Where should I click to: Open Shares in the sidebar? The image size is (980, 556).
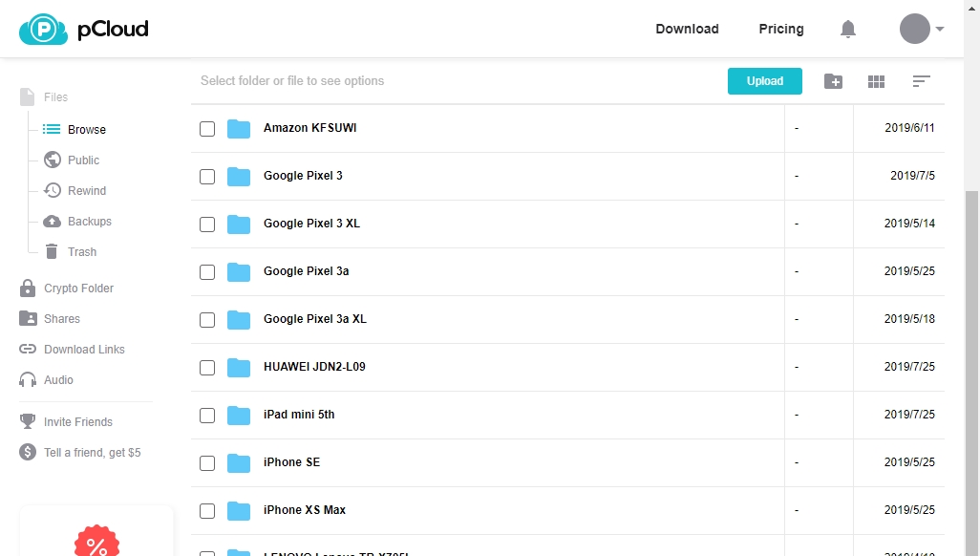click(62, 319)
